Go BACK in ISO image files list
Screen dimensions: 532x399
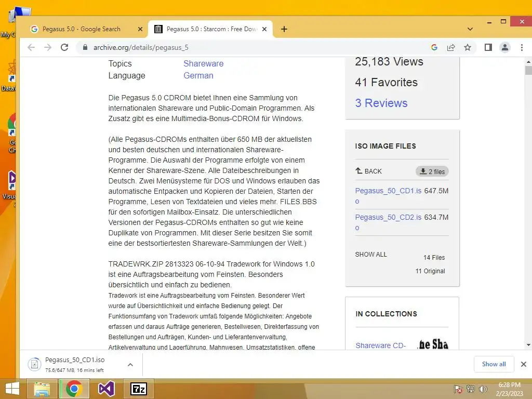pos(368,171)
